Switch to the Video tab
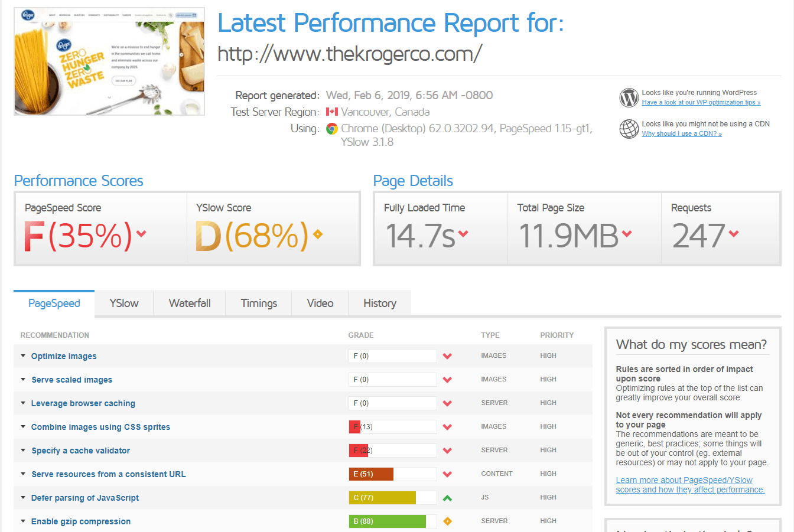Screen dimensions: 794x532 click(320, 303)
